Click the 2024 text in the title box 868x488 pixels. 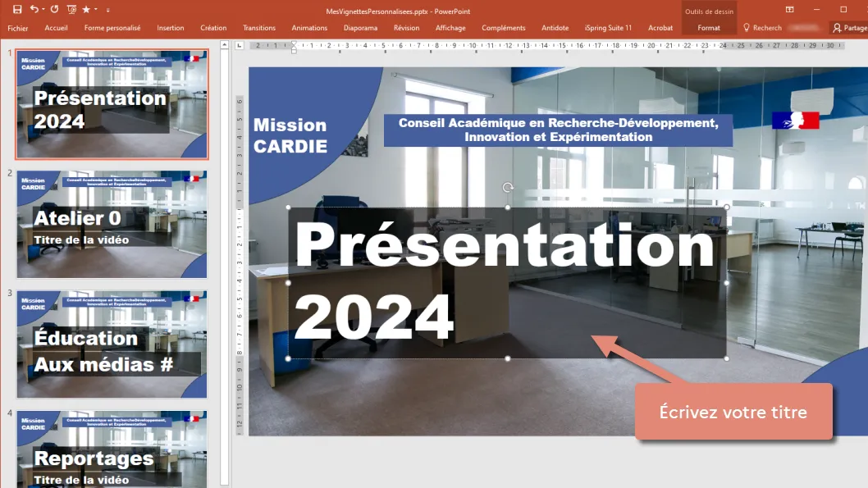tap(374, 317)
